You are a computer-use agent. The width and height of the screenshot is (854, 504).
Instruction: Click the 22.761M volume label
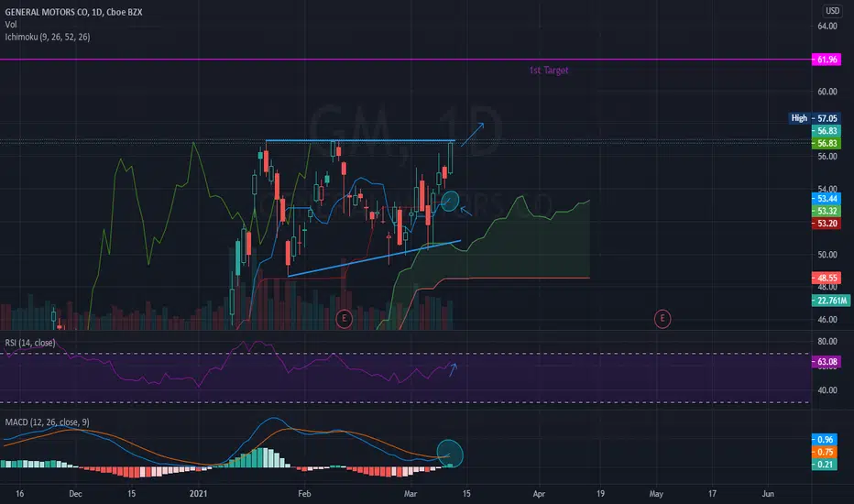point(830,301)
